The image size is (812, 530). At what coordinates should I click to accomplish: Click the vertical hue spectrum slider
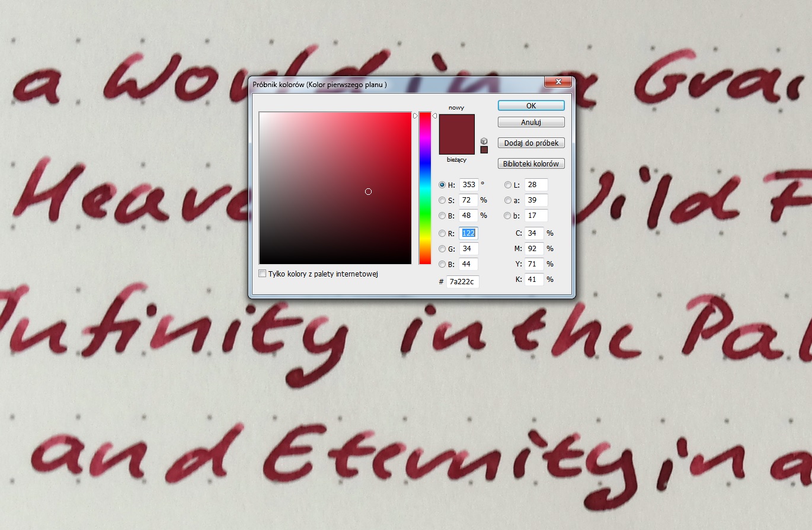pyautogui.click(x=425, y=188)
